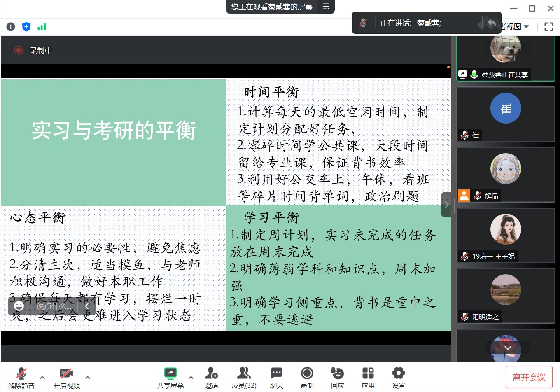The image size is (560, 392).
Task: Open the meeting info icon
Action: [11, 27]
